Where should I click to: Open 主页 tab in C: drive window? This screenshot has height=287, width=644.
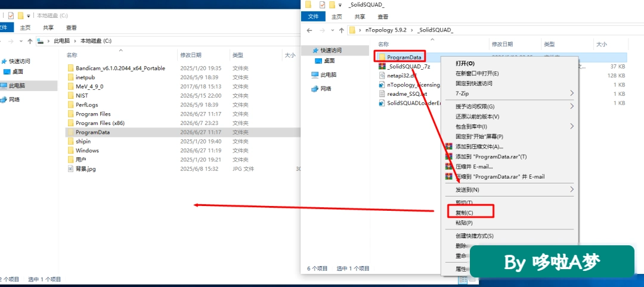coord(26,27)
